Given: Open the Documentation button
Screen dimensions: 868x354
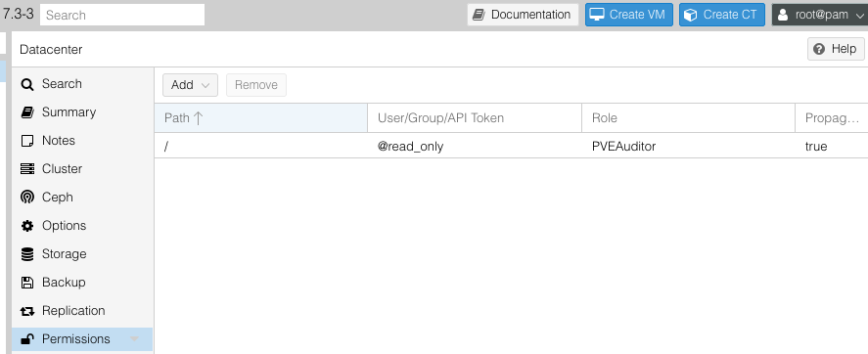Looking at the screenshot, I should pos(523,15).
